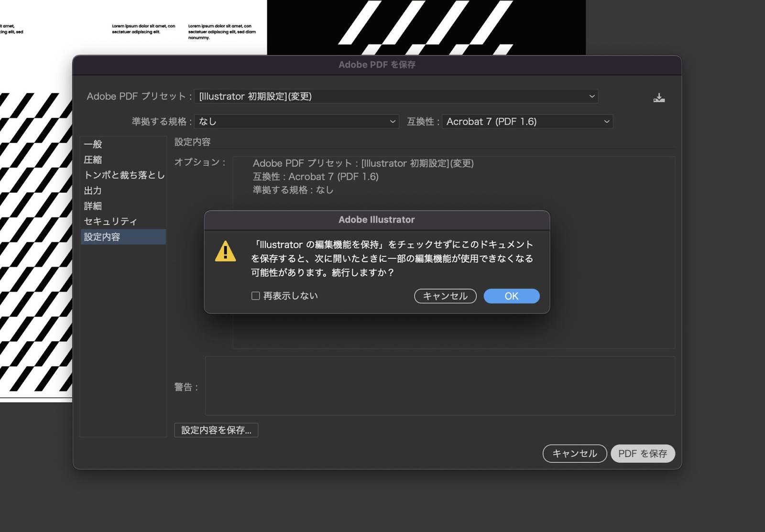Click the Adobe PDF を保存 title bar
This screenshot has height=532, width=765.
click(x=377, y=65)
